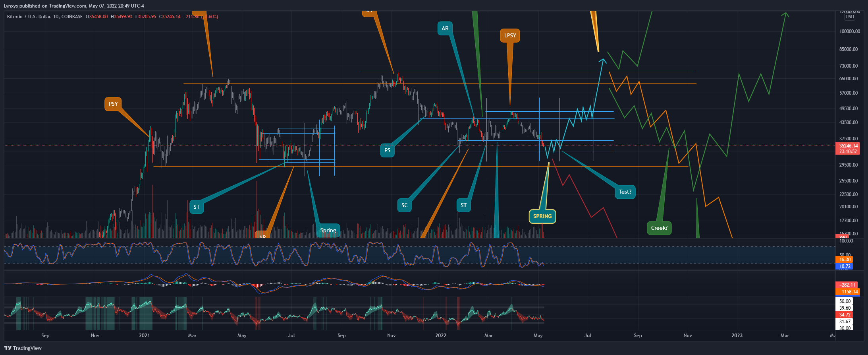
Task: Click the 85000.00 price axis label
Action: point(849,49)
